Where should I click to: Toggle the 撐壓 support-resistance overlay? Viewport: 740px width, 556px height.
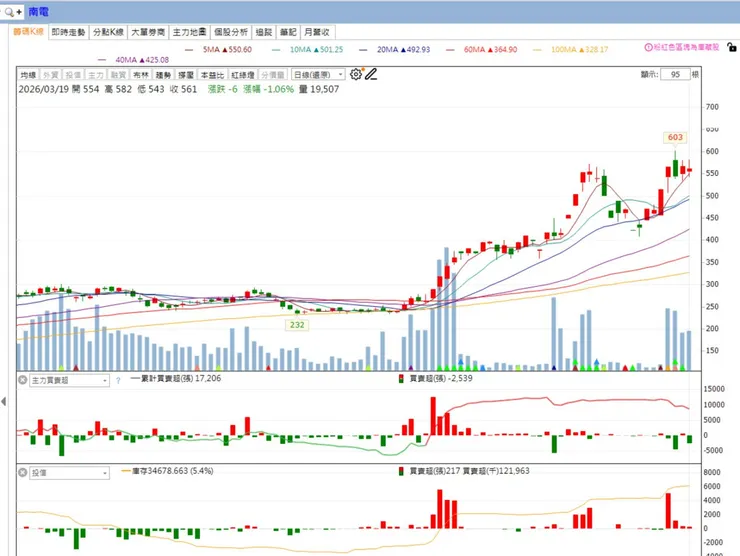(x=186, y=75)
